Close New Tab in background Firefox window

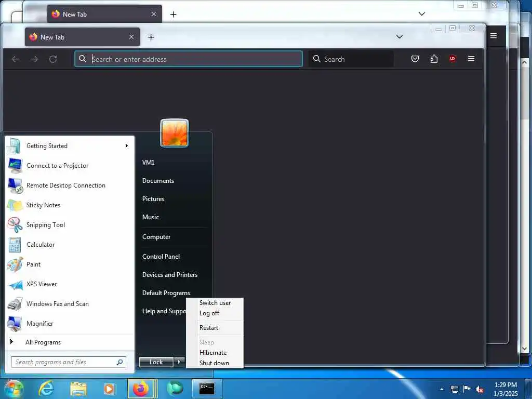tap(154, 14)
